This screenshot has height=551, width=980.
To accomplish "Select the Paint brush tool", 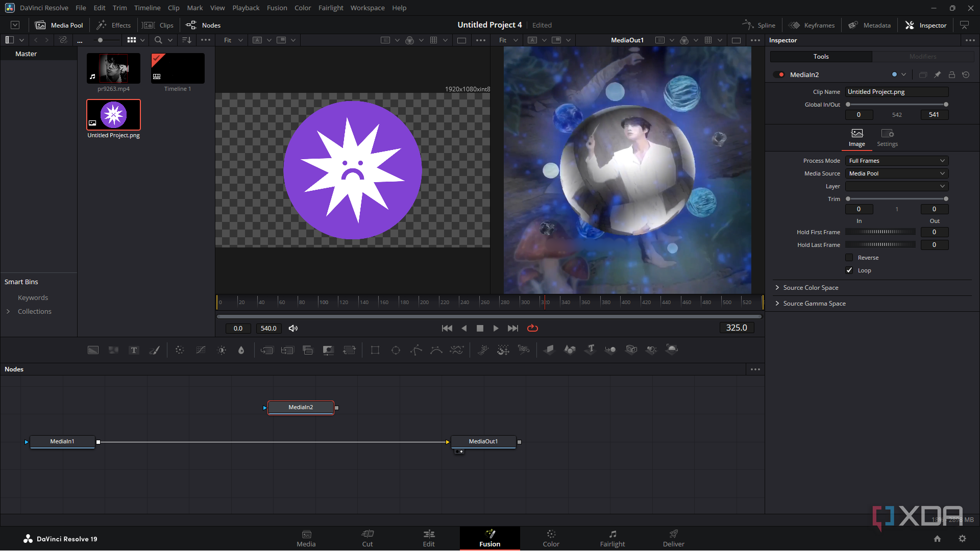I will [x=154, y=350].
